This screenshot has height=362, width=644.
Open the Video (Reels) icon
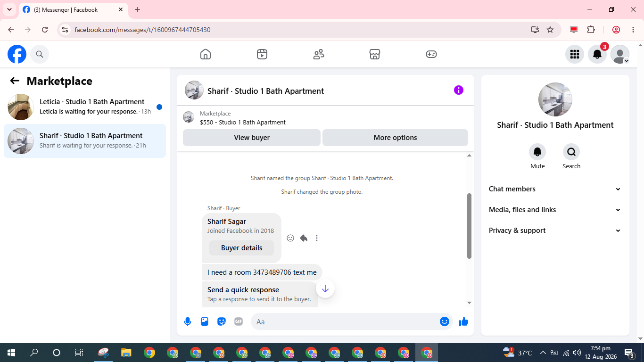(x=262, y=54)
